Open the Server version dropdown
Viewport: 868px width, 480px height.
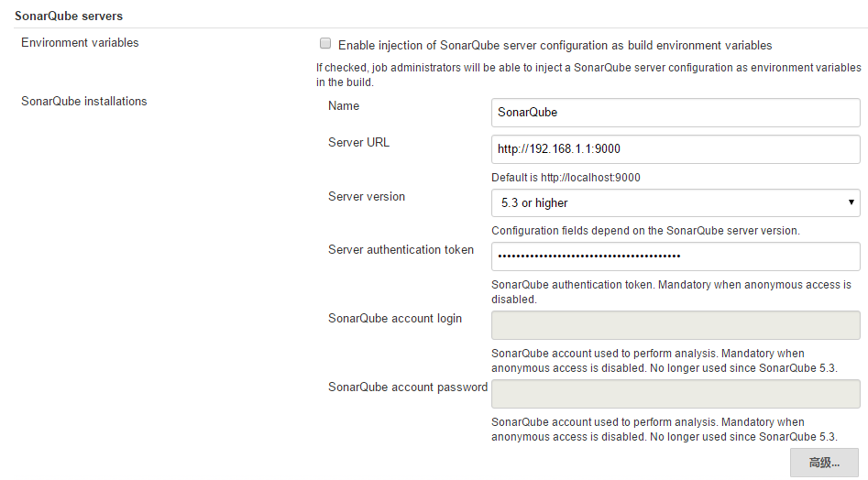(x=676, y=203)
